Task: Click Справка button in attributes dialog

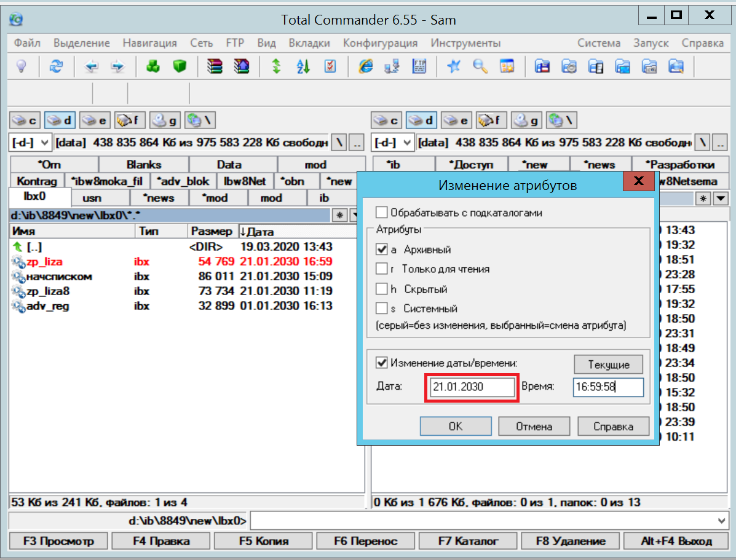Action: coord(614,426)
